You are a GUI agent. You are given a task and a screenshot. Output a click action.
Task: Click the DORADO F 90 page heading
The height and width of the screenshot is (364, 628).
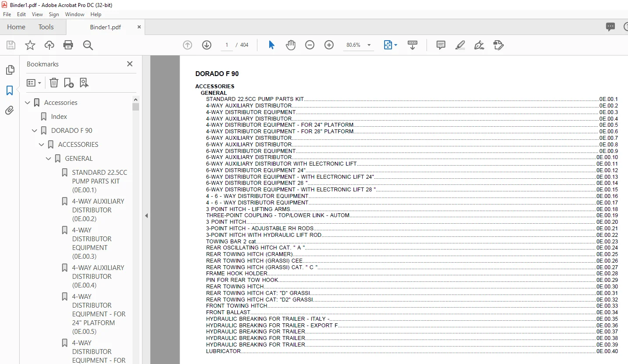[217, 74]
